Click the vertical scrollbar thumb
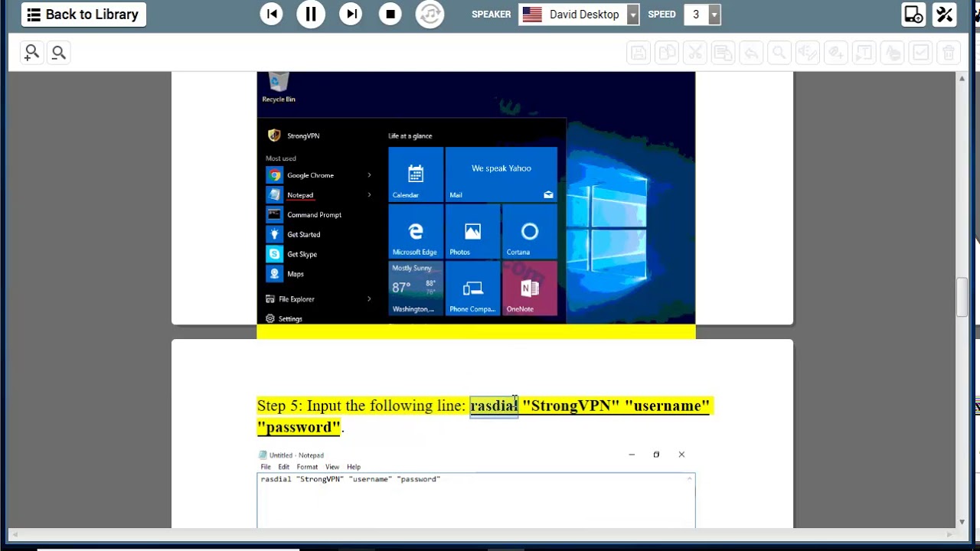 click(x=962, y=297)
